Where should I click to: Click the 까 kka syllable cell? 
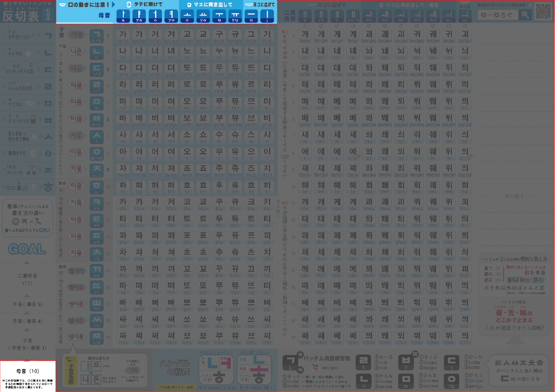click(x=123, y=271)
